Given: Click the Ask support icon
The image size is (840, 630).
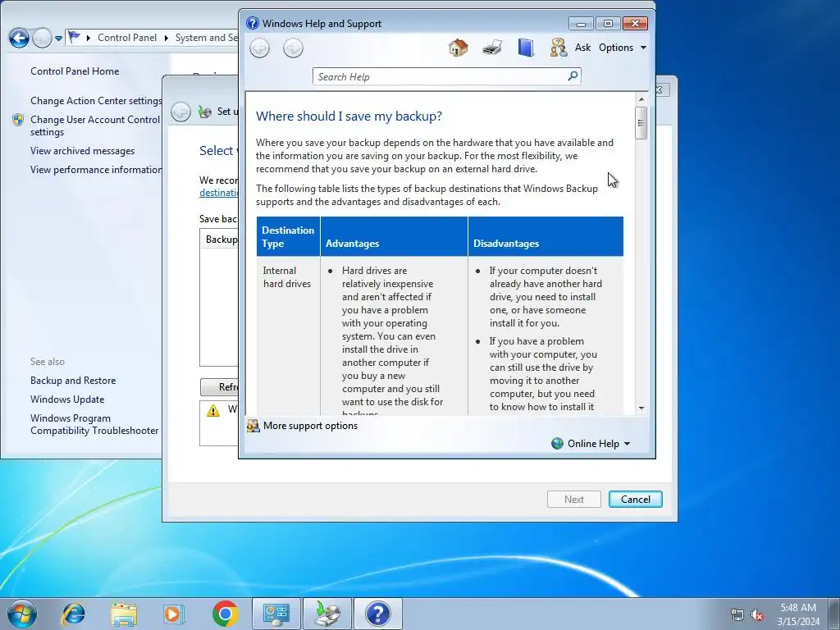Looking at the screenshot, I should (559, 48).
